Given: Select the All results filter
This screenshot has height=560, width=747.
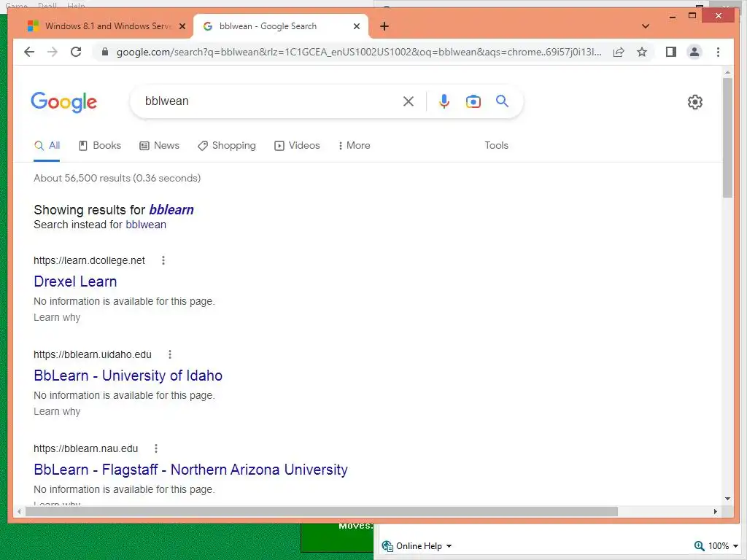Looking at the screenshot, I should point(47,146).
